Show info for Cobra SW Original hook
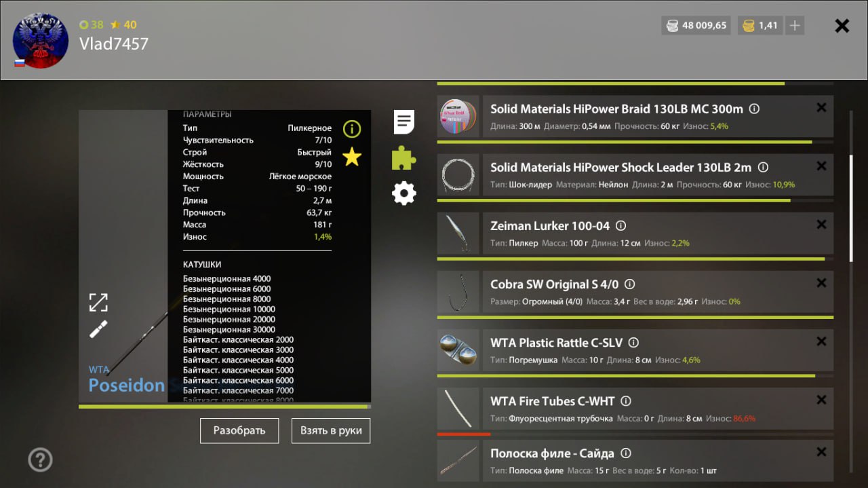 coord(629,284)
